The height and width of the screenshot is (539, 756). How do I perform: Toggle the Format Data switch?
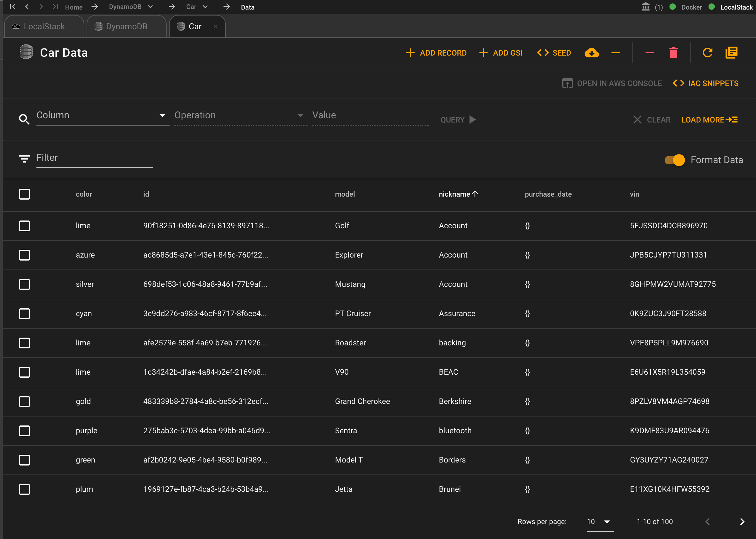click(x=674, y=160)
